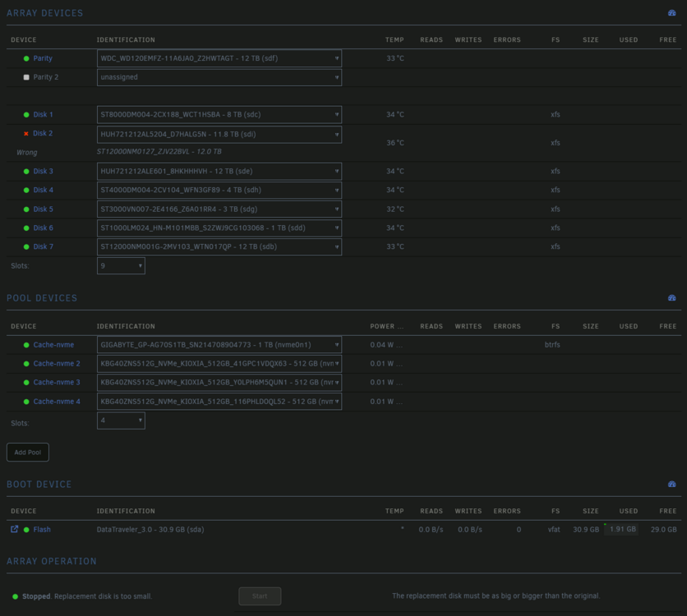Click the replacement disk too small message
Image resolution: width=687 pixels, height=616 pixels.
point(103,596)
